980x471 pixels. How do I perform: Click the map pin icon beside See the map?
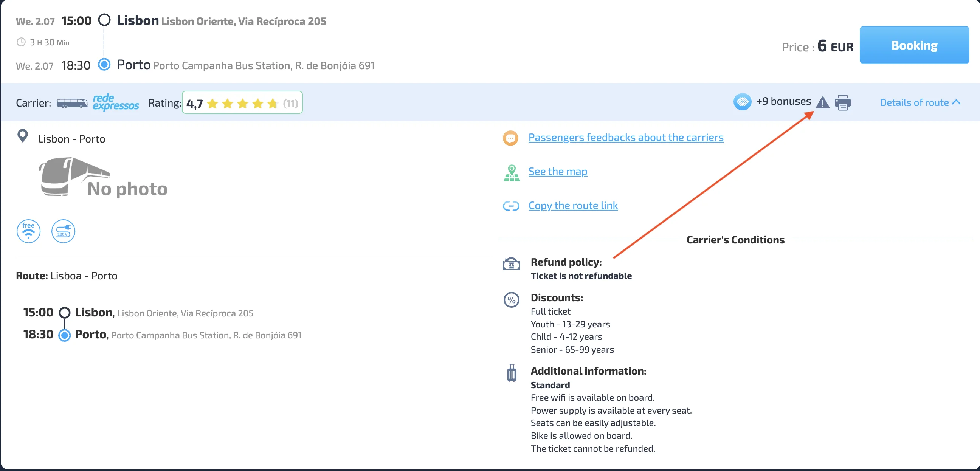tap(511, 173)
